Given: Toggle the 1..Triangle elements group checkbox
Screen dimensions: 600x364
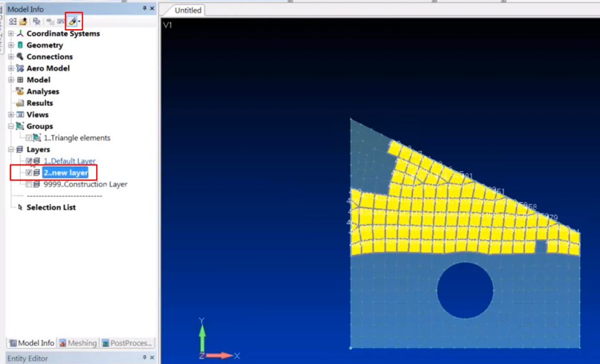Looking at the screenshot, I should [x=29, y=138].
